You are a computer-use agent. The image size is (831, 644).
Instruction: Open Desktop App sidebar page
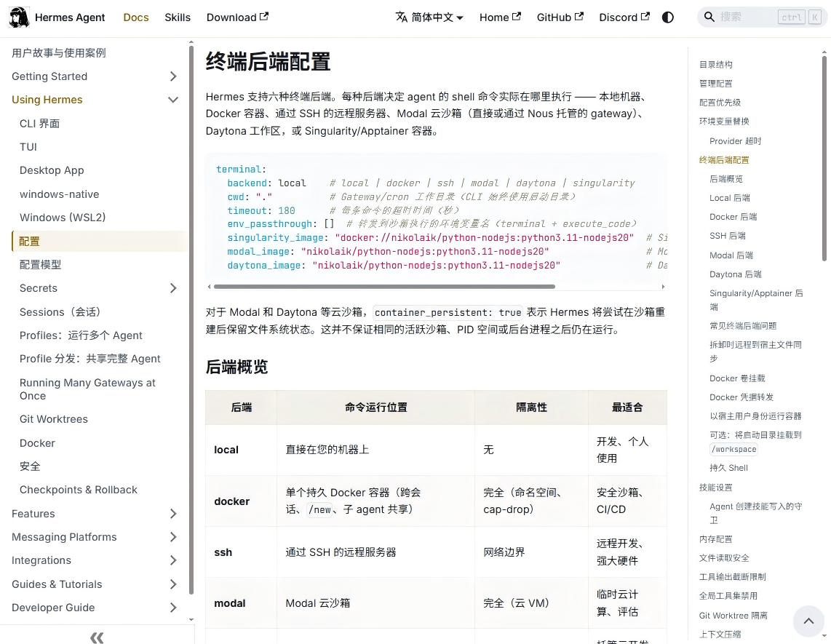52,170
